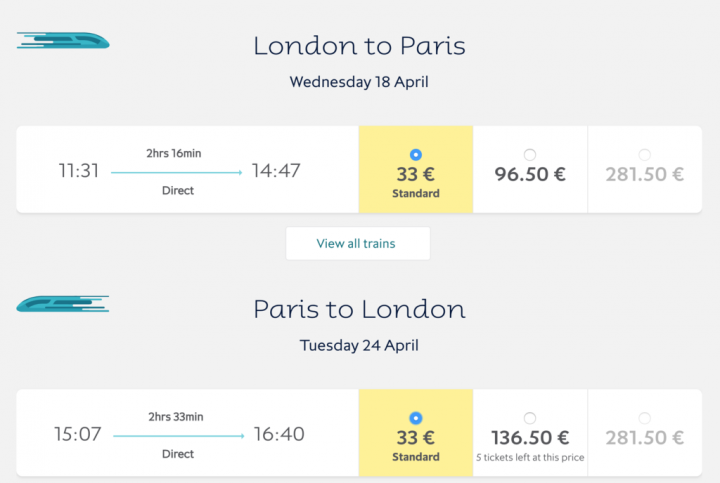
Task: Select the 33 € Standard outbound fare radio
Action: click(416, 155)
